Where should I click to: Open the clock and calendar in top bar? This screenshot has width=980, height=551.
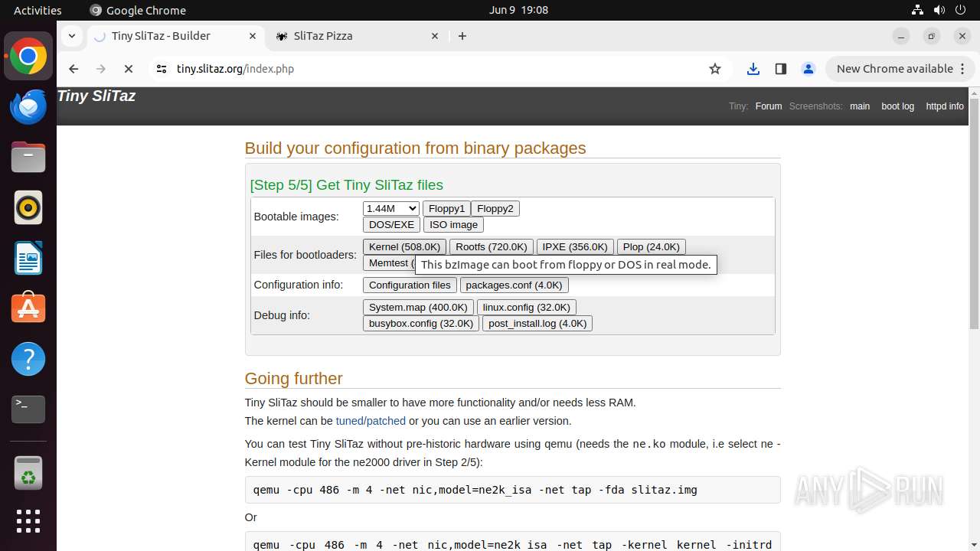(518, 10)
